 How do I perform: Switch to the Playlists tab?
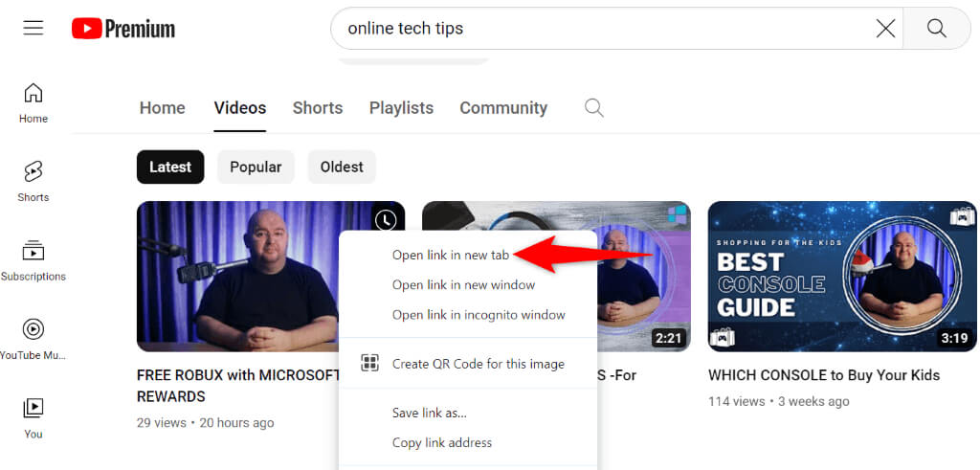pos(401,108)
